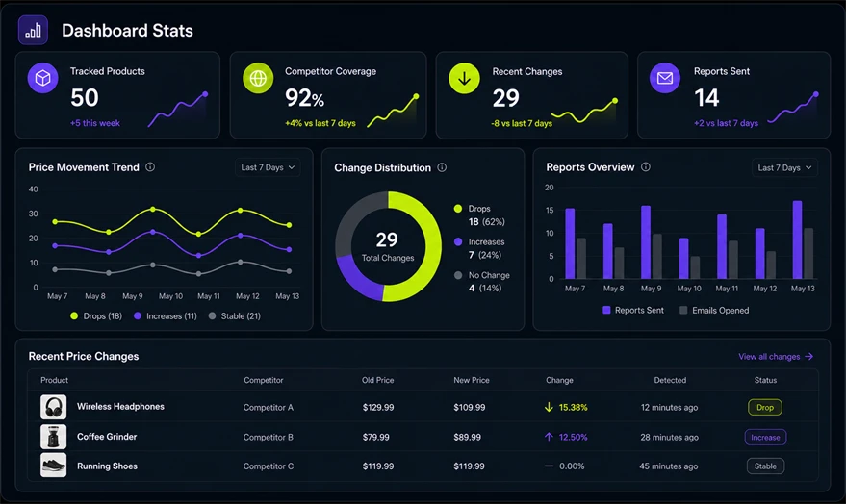This screenshot has width=846, height=504.
Task: Click the purple up arrow next to 12.50%
Action: 549,437
